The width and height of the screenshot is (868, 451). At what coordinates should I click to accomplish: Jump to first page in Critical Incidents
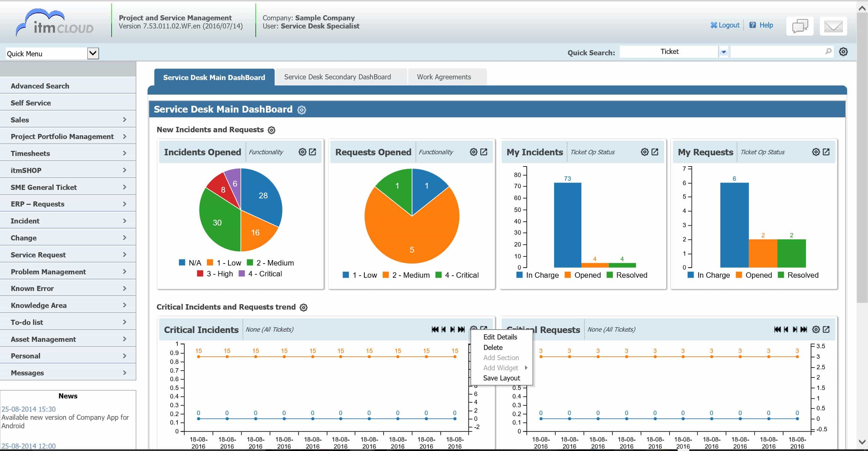tap(435, 330)
